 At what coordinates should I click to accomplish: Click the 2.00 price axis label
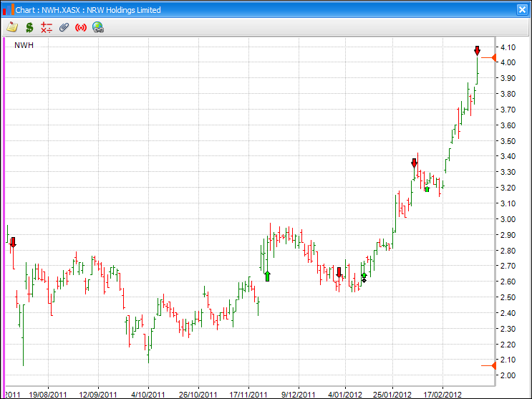(x=508, y=375)
